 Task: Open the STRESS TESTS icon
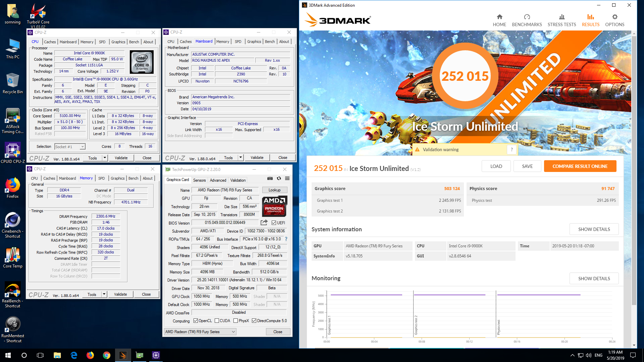[x=562, y=17]
